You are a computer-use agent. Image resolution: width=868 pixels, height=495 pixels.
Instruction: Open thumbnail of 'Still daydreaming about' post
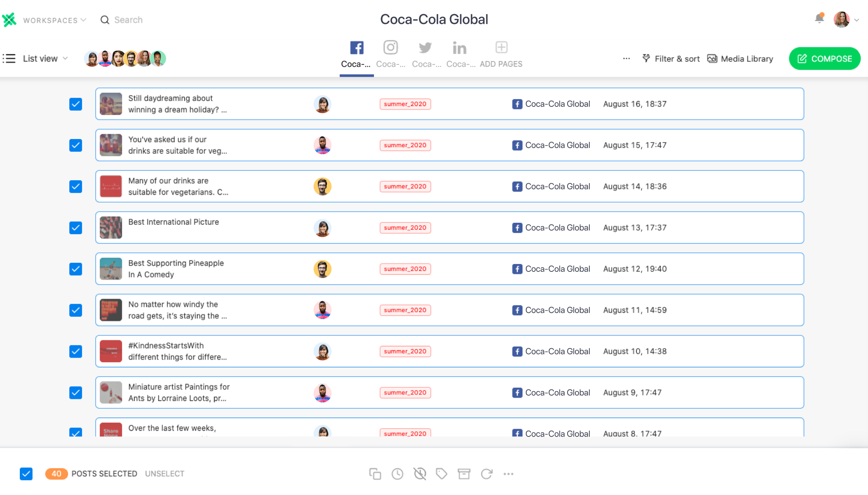coord(111,104)
